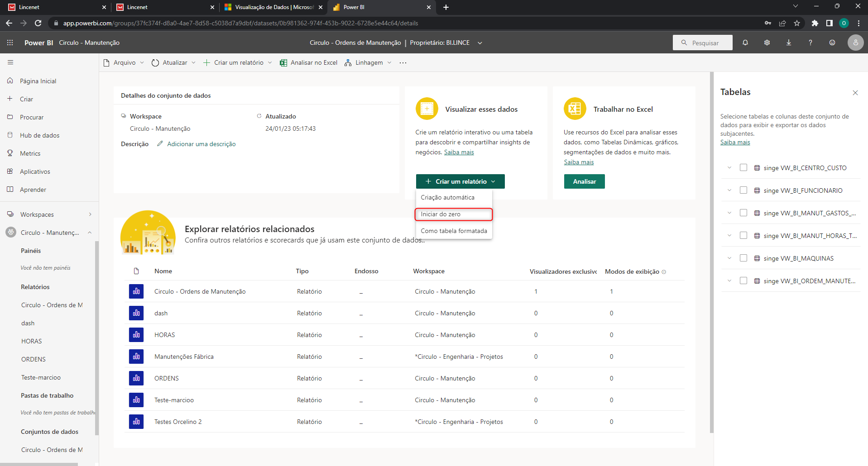868x466 pixels.
Task: Check the VW_BI_MANUT_HORAS_T table checkbox
Action: pyautogui.click(x=743, y=235)
